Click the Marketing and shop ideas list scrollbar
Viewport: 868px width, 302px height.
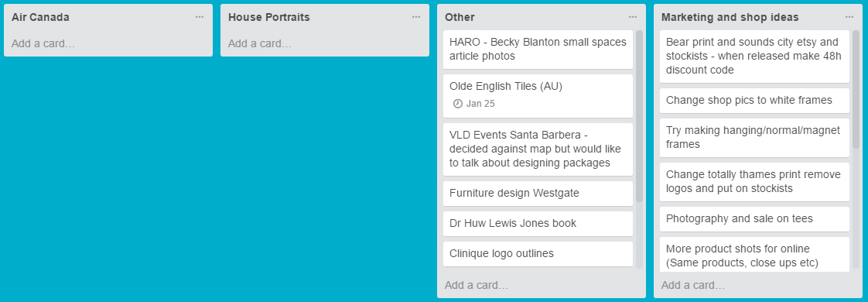click(x=856, y=90)
